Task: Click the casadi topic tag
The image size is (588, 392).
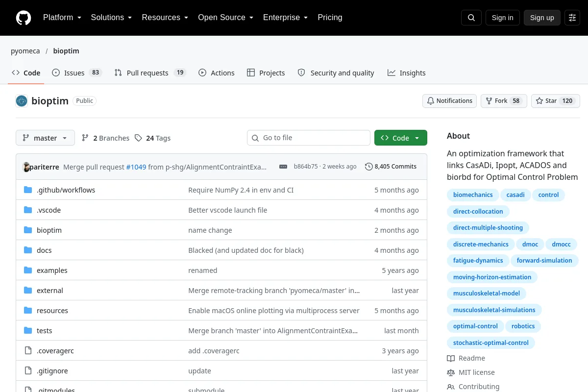Action: click(x=515, y=195)
